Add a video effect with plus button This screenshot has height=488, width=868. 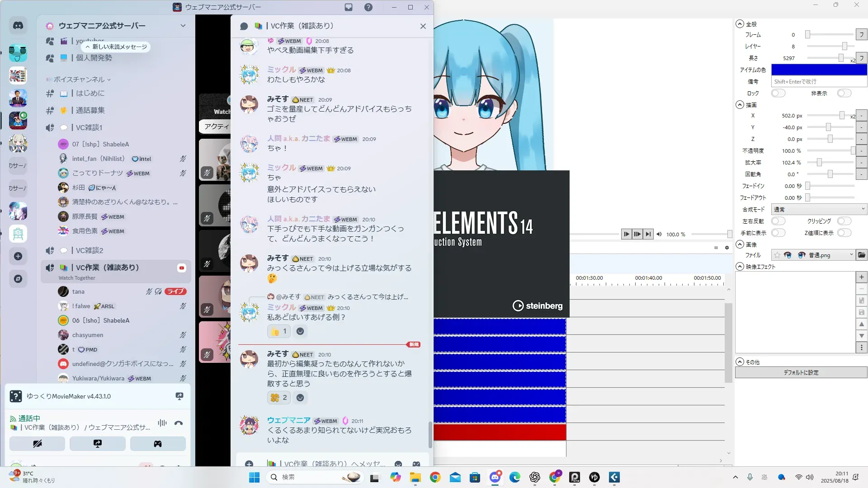click(x=861, y=277)
